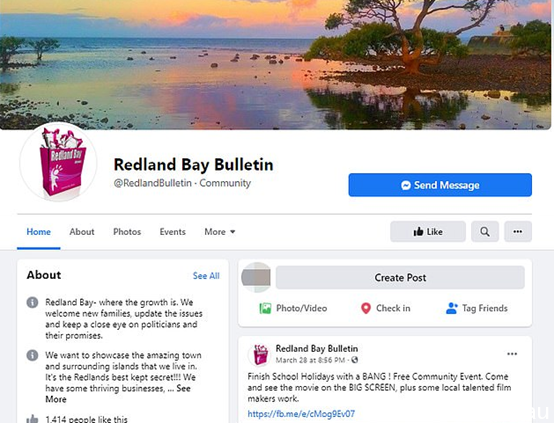Image resolution: width=554 pixels, height=423 pixels.
Task: Click the sunset cover photo
Action: 276,64
